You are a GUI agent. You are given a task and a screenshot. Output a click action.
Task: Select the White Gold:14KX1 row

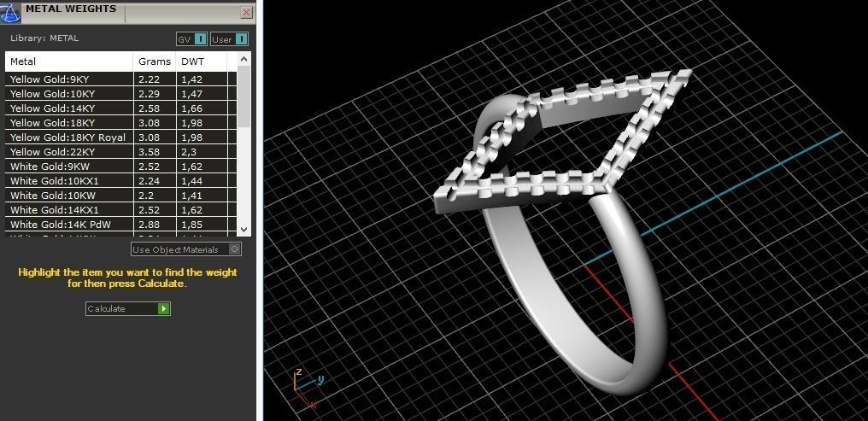[x=120, y=210]
